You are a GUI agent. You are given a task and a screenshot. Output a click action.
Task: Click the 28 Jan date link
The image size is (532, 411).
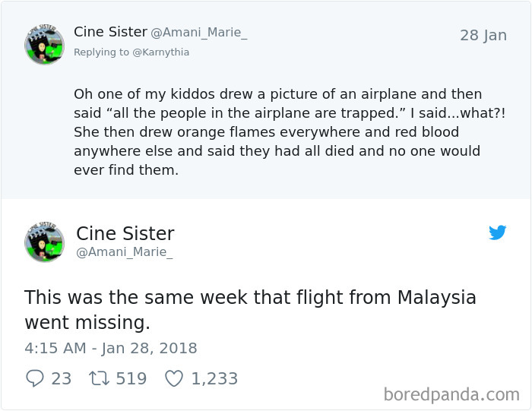(x=483, y=36)
